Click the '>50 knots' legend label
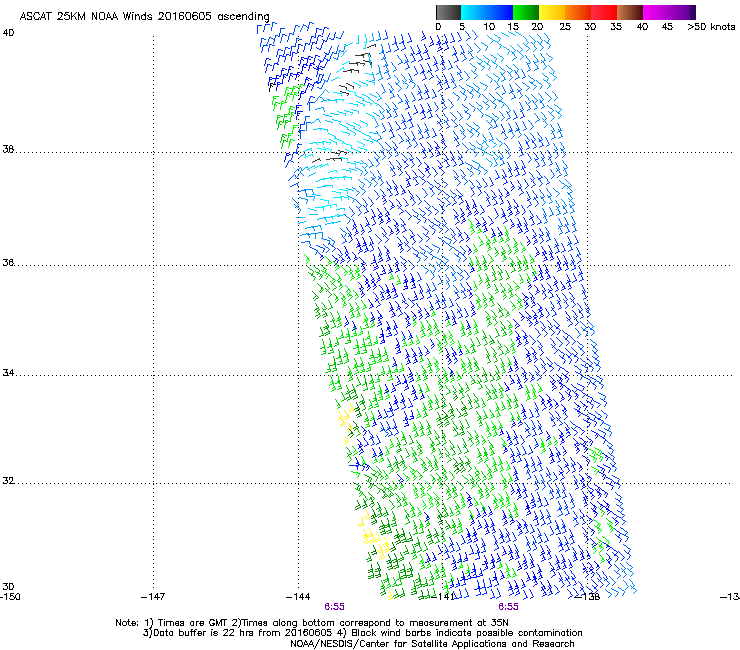 coord(711,26)
